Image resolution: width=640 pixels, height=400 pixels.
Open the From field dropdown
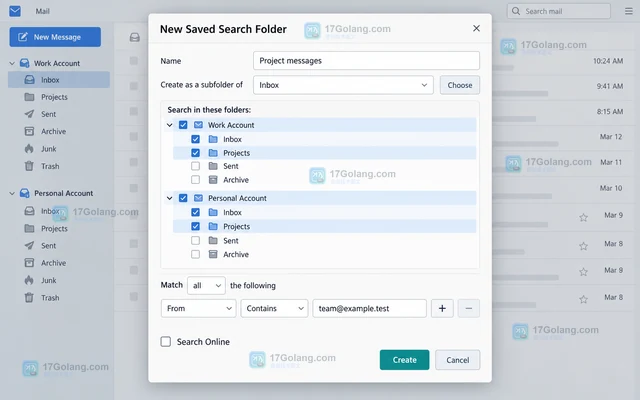click(198, 309)
